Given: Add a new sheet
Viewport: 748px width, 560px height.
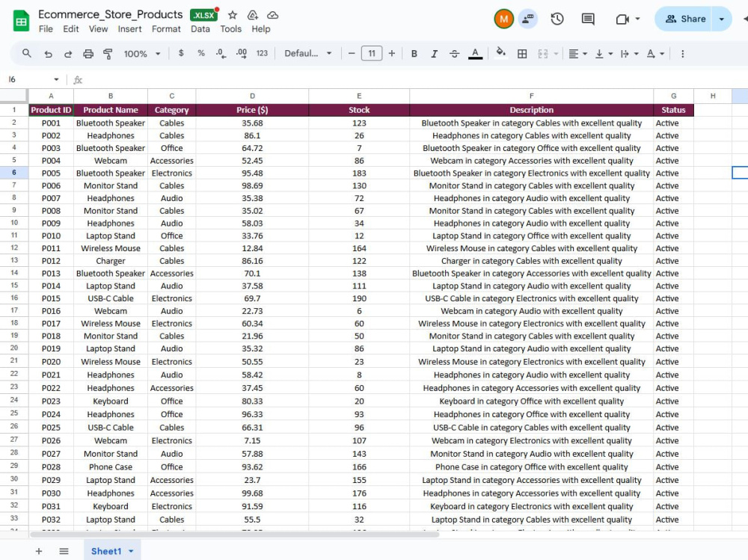Looking at the screenshot, I should pos(39,551).
